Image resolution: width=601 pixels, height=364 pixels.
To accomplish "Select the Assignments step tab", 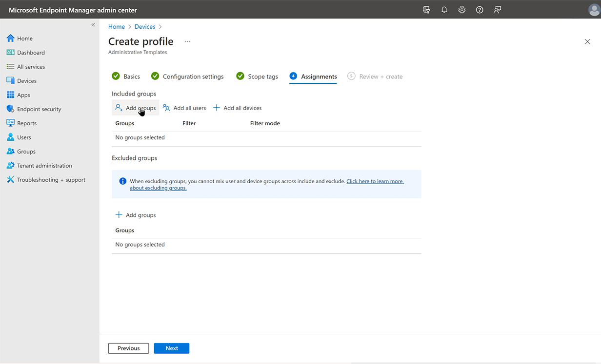I will tap(313, 77).
